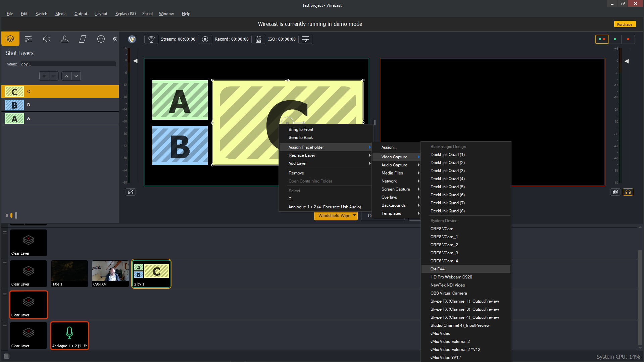Open the Shot Layers tab icon

pos(10,39)
